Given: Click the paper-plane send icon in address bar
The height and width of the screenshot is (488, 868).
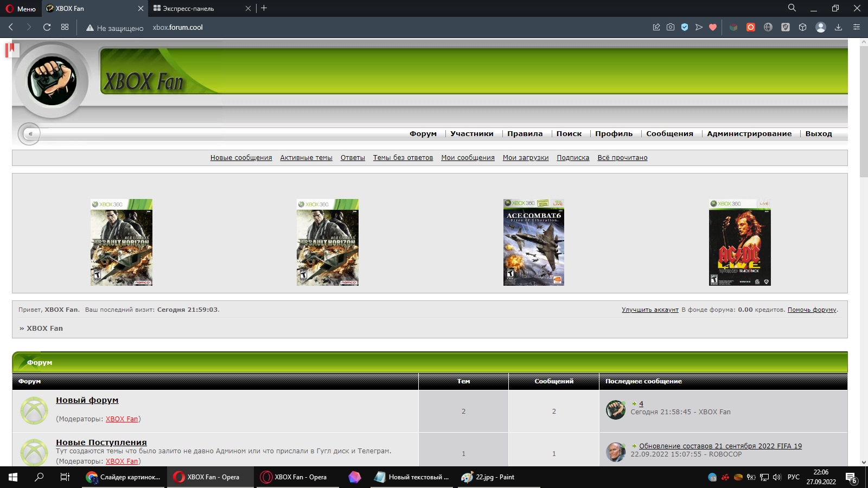Looking at the screenshot, I should pos(699,27).
